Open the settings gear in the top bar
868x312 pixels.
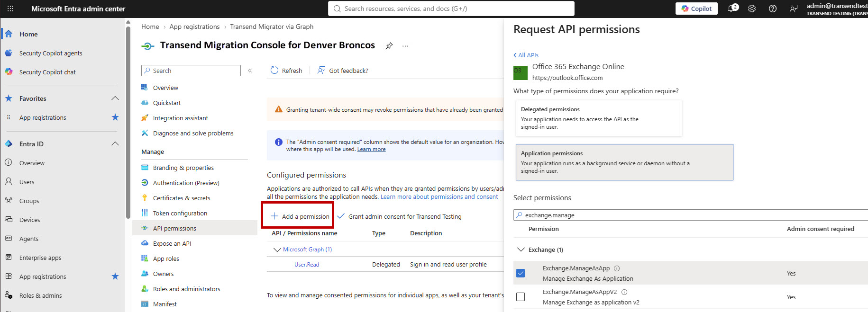click(x=752, y=9)
